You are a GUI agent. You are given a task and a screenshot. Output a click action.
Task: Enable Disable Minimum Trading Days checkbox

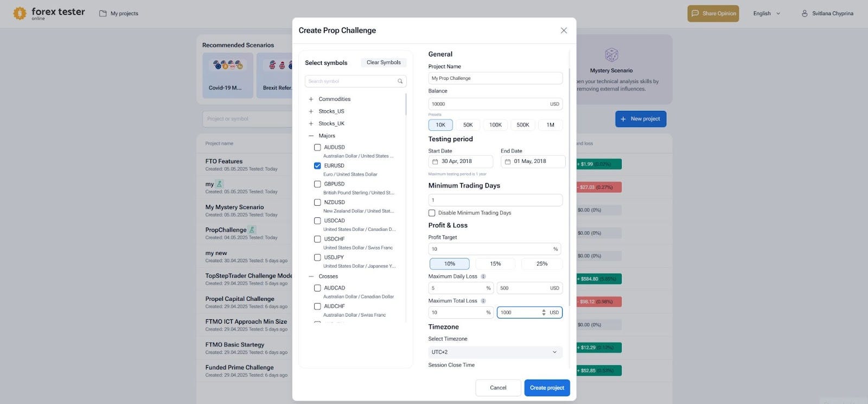click(x=432, y=213)
